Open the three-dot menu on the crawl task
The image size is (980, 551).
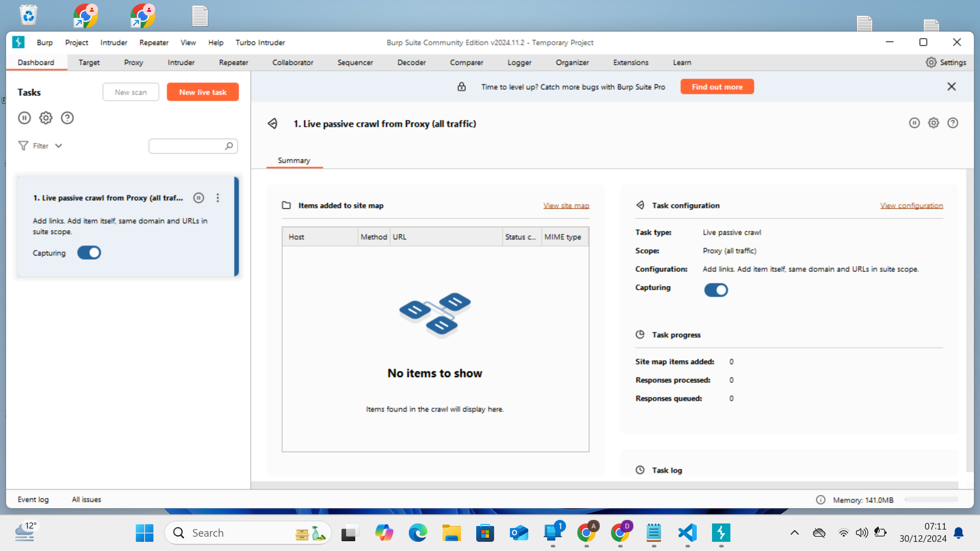click(x=217, y=197)
